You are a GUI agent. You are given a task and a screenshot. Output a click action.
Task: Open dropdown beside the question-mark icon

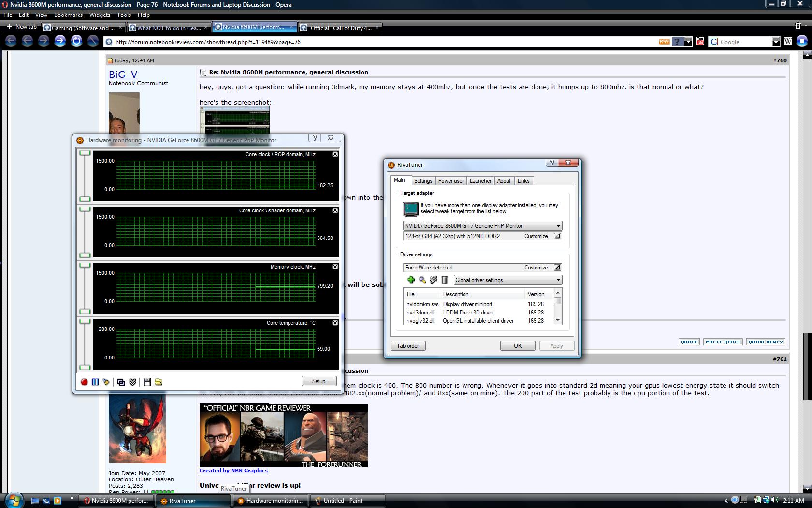pyautogui.click(x=688, y=42)
